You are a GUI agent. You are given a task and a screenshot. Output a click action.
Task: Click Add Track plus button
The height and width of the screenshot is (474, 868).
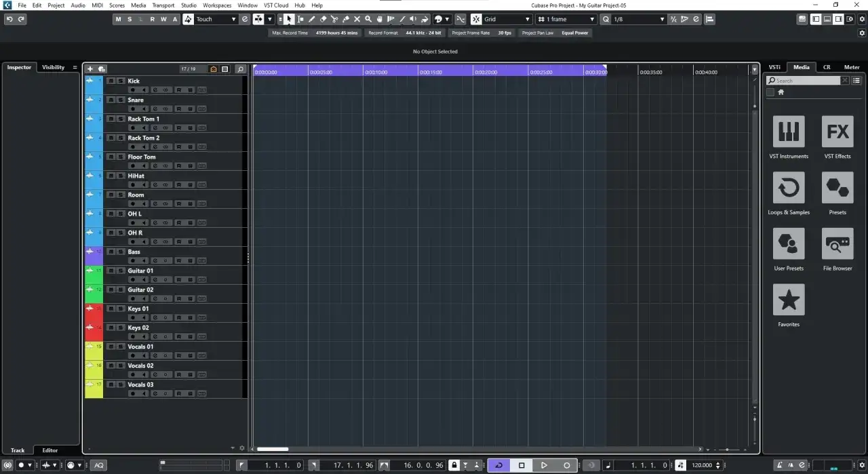pyautogui.click(x=90, y=69)
